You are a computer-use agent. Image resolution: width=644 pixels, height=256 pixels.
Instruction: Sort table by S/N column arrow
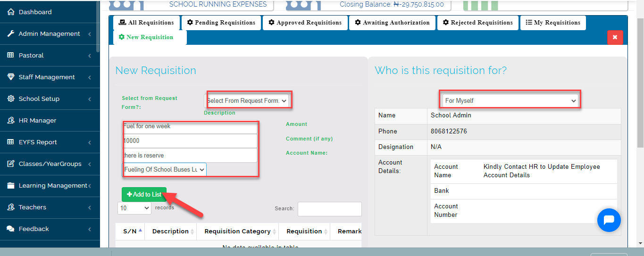141,231
